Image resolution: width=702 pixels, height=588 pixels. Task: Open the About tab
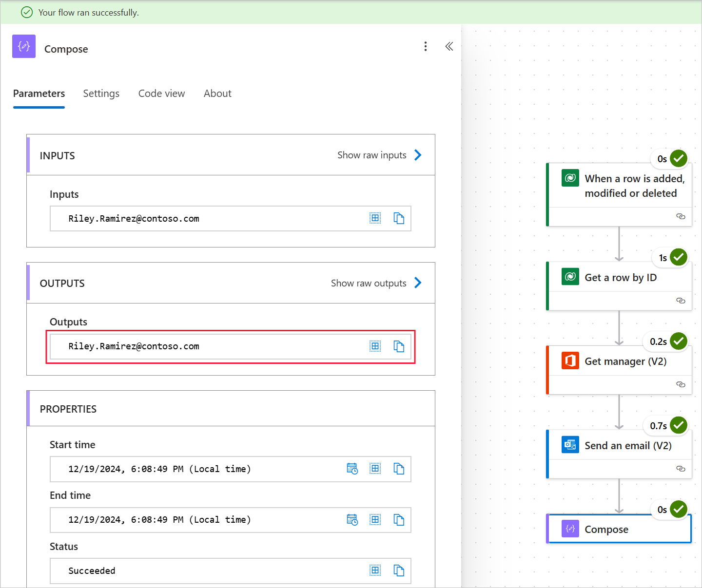click(x=217, y=94)
